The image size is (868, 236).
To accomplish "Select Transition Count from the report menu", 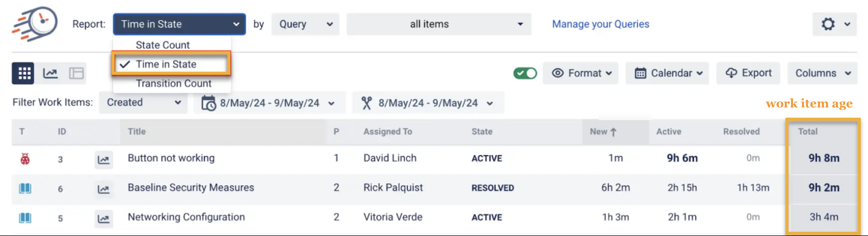I will [173, 83].
